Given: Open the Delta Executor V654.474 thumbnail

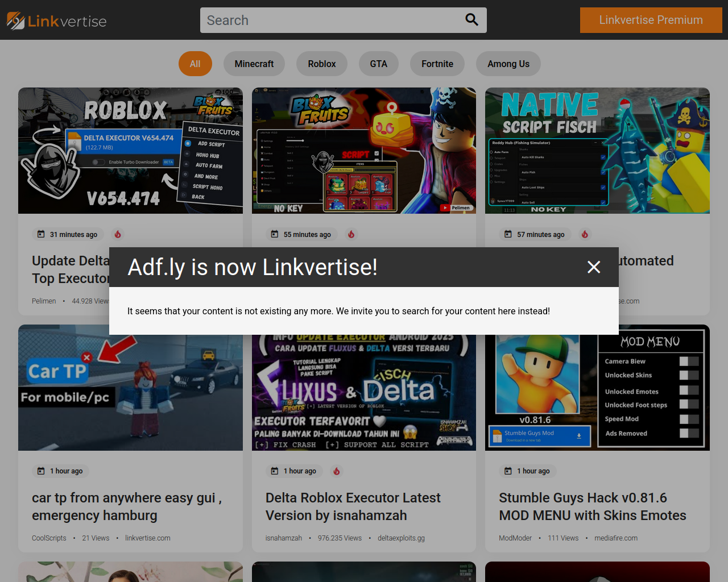Looking at the screenshot, I should pyautogui.click(x=130, y=151).
